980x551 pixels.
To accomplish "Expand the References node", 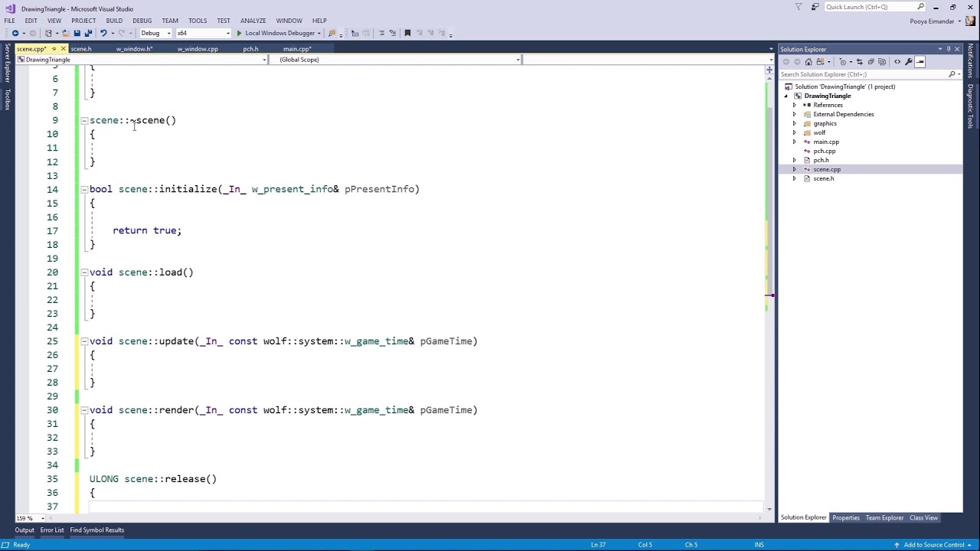I will click(794, 105).
